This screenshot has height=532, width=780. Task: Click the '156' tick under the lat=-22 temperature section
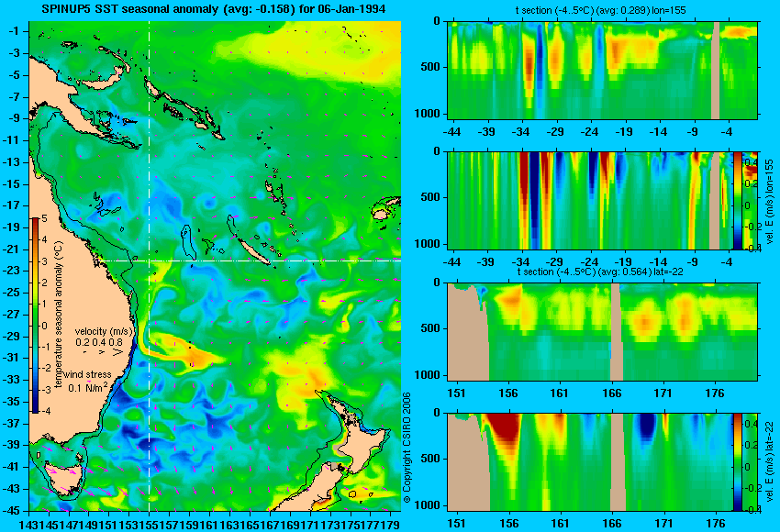coord(508,393)
